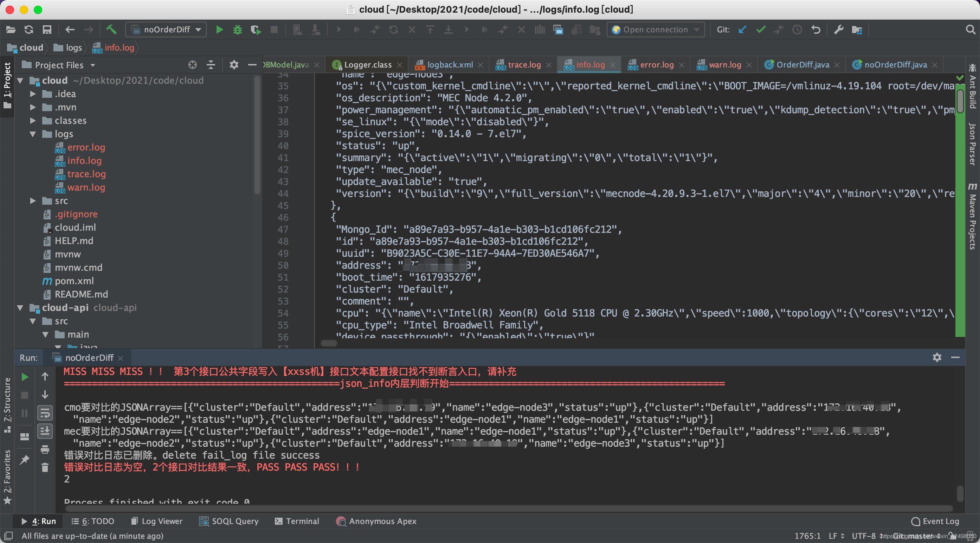Image resolution: width=980 pixels, height=543 pixels.
Task: Start debugging with the bug icon
Action: [237, 30]
